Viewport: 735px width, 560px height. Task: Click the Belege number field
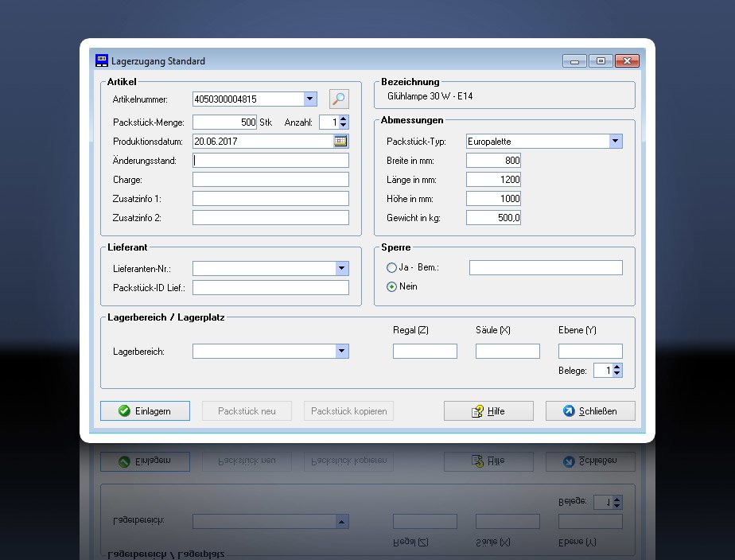[603, 370]
